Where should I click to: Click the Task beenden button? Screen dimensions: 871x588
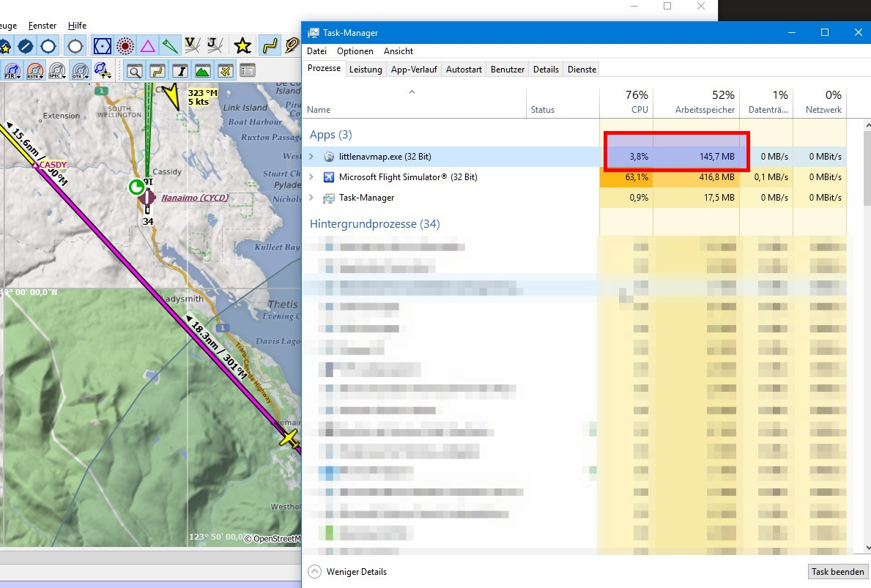click(837, 572)
